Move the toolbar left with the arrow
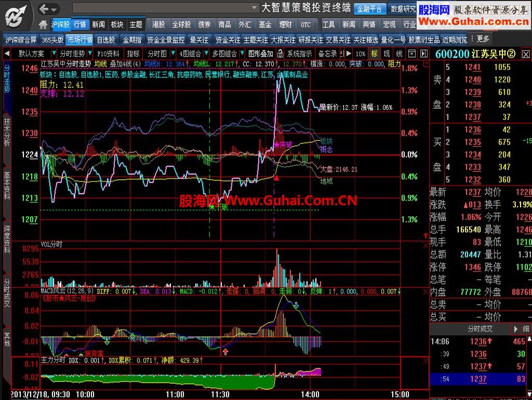 pos(7,54)
